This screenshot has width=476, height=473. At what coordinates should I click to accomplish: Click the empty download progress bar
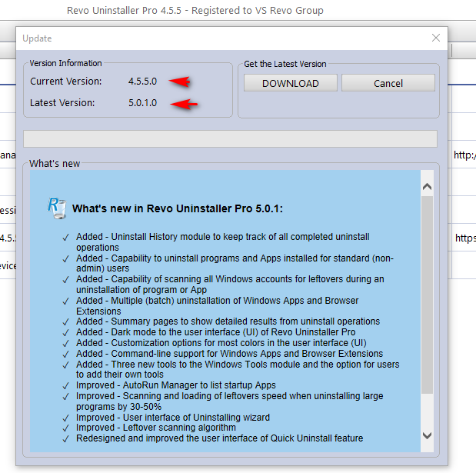click(x=230, y=139)
